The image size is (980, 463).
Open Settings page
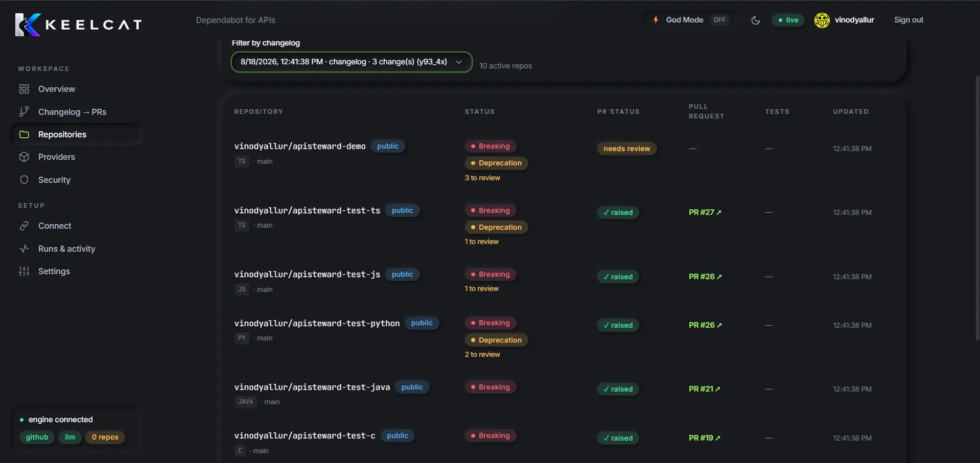(x=54, y=271)
